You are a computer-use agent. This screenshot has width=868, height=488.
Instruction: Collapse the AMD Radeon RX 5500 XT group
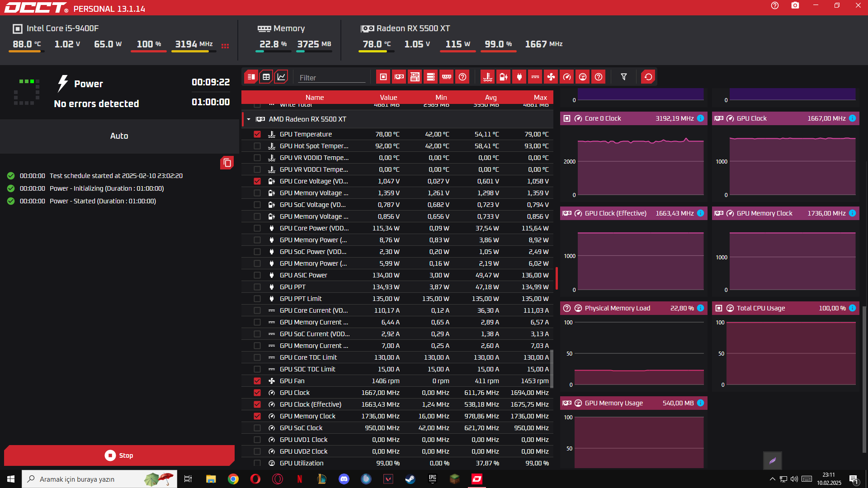(x=249, y=119)
